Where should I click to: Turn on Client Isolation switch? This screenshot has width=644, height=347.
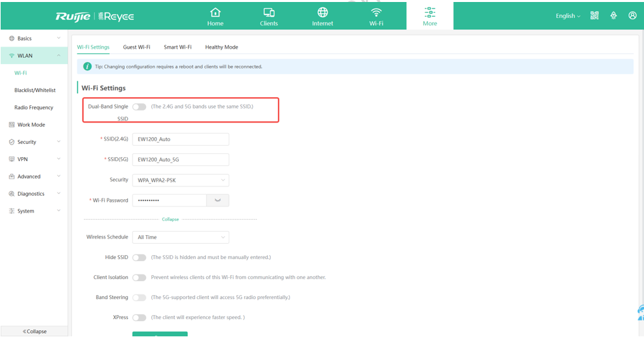(139, 277)
